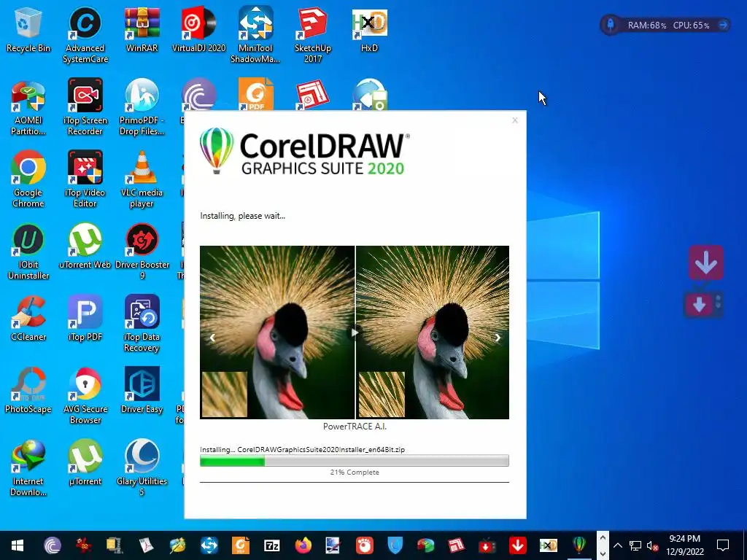Click the installation progress bar
The height and width of the screenshot is (560, 747).
(x=355, y=461)
